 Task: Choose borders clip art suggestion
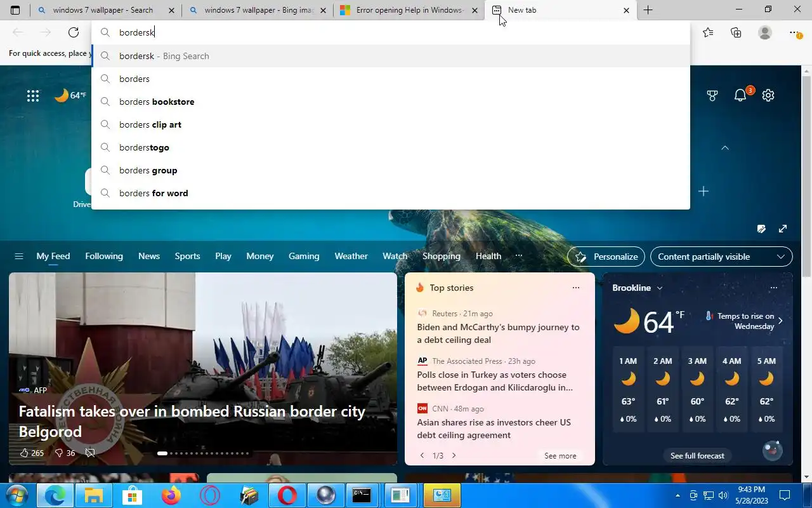pos(391,124)
